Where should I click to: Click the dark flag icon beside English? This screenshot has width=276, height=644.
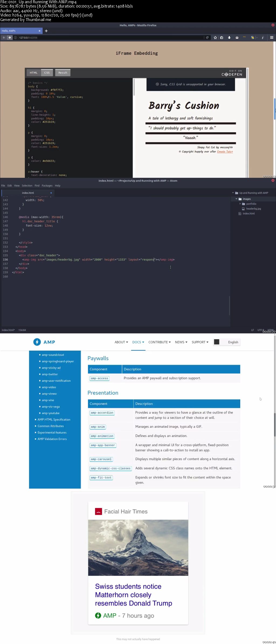tap(216, 342)
